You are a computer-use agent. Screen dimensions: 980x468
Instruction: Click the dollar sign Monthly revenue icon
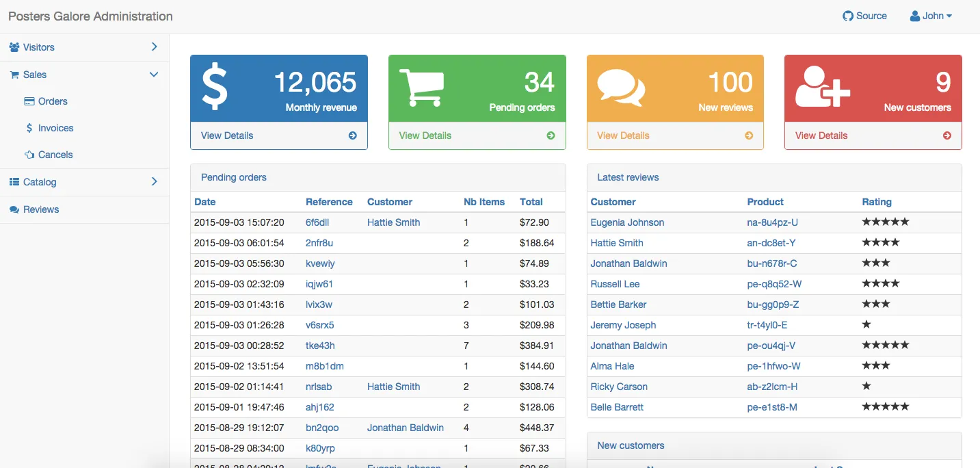215,88
